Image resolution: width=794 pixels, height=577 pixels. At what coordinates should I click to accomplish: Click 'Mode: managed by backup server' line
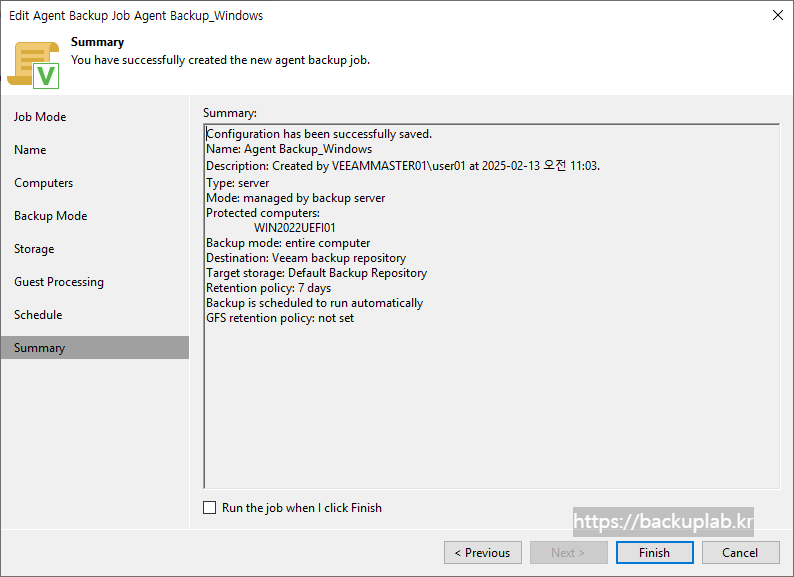[x=296, y=198]
